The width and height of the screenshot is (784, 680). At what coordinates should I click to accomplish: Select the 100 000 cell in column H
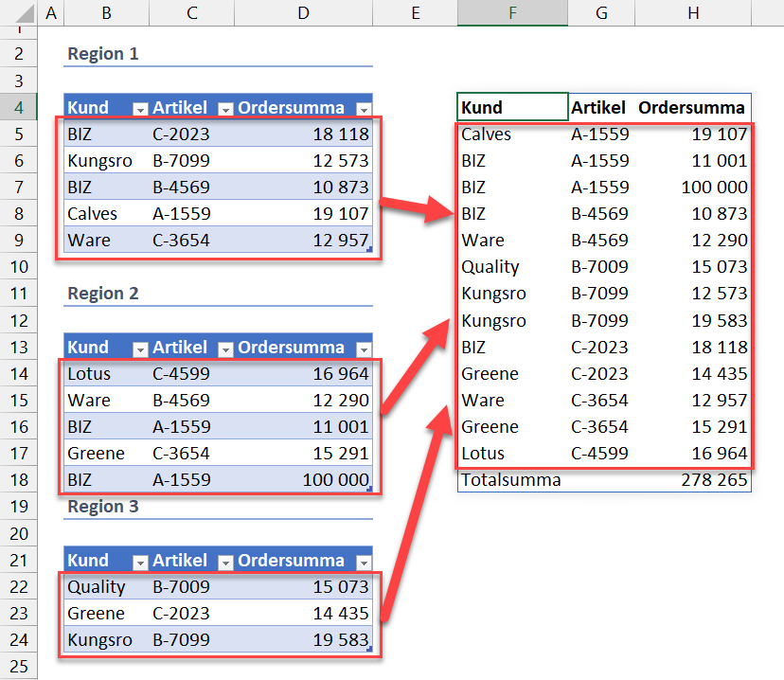(714, 188)
